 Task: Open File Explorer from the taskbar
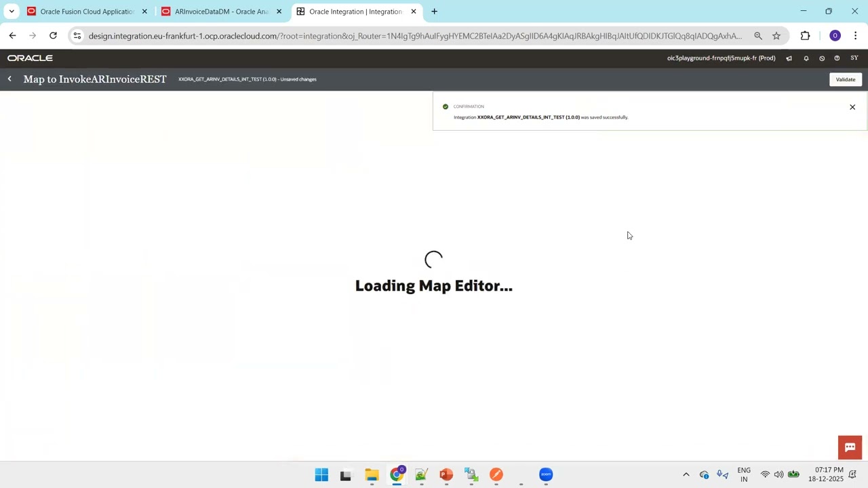[372, 475]
